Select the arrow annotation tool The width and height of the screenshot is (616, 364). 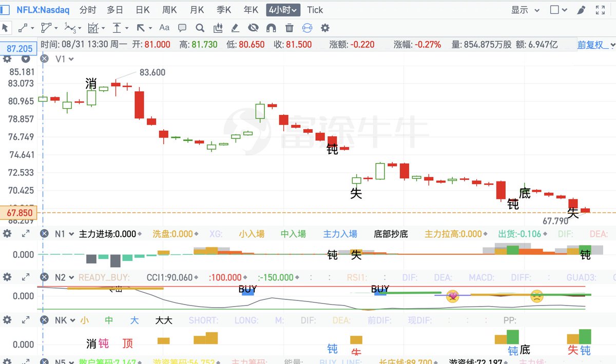point(141,28)
